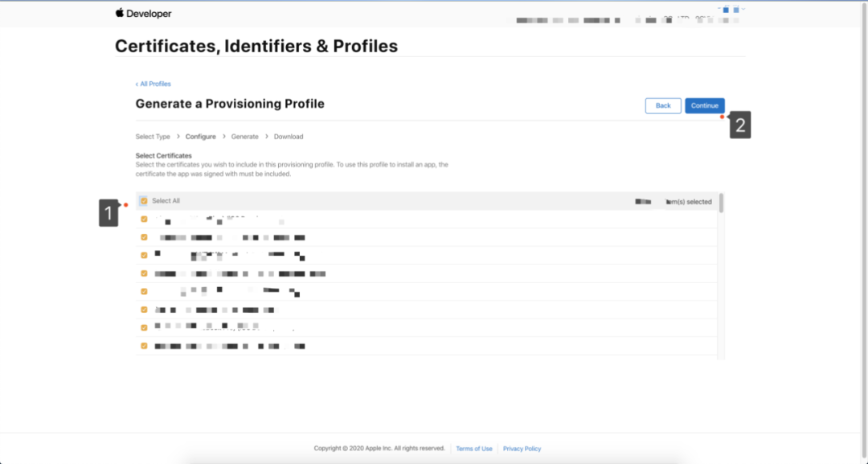Uncheck the second certificate checkbox in list
868x464 pixels.
coord(144,237)
